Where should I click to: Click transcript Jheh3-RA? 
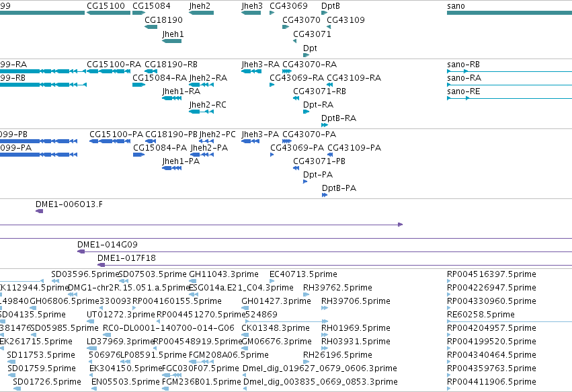tap(261, 65)
